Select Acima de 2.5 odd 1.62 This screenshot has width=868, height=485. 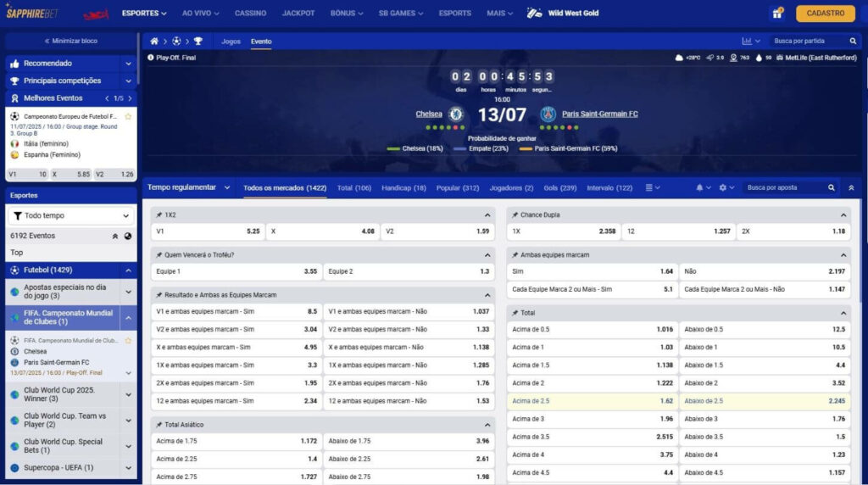point(592,401)
